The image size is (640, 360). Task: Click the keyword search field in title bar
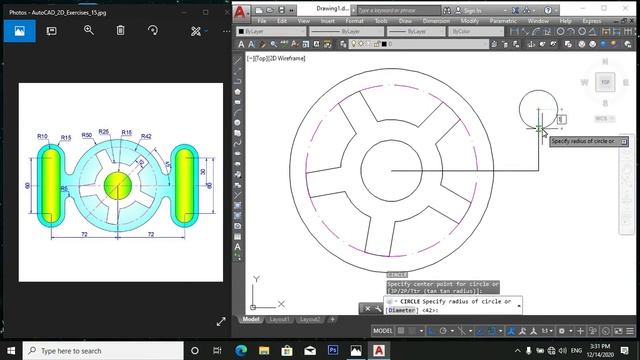398,10
